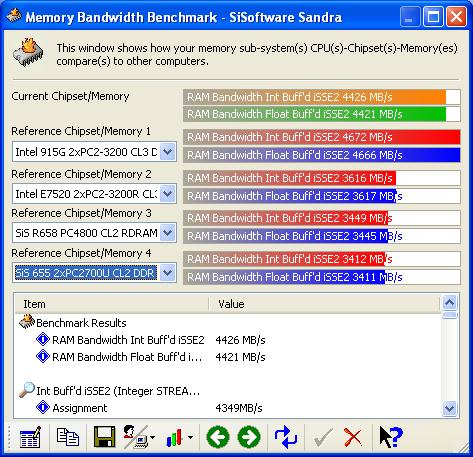Save results using the floppy disk icon
Viewport: 473px width, 457px height.
click(104, 437)
